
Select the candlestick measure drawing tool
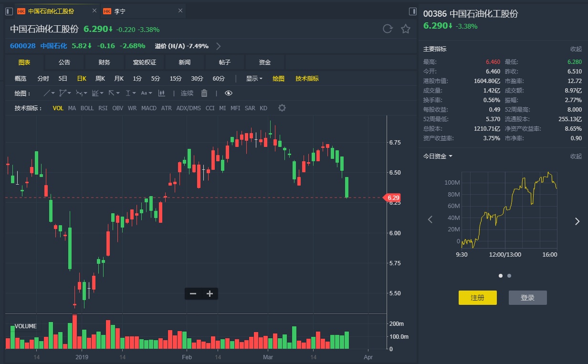[161, 93]
